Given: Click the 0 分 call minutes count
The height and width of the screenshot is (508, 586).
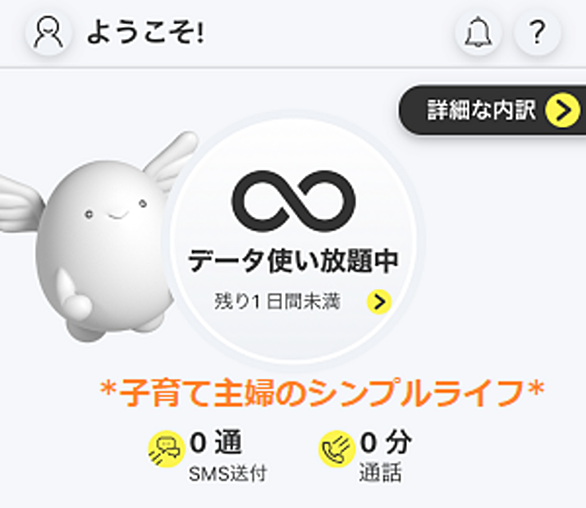Looking at the screenshot, I should pos(386,443).
